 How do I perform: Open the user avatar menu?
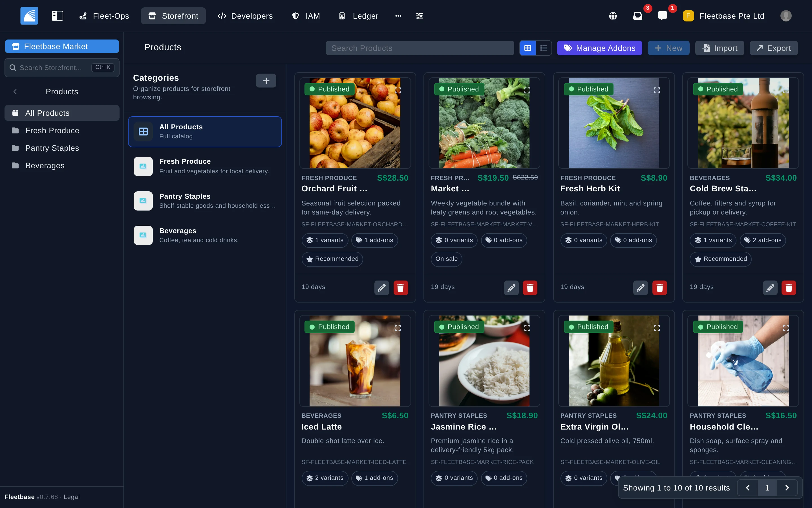point(786,16)
